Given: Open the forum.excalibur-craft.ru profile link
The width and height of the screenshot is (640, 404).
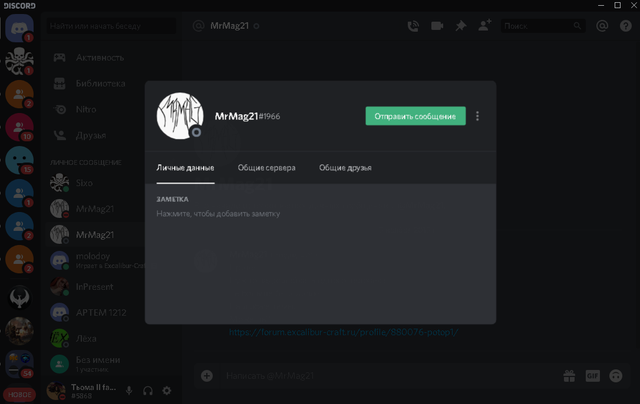Looking at the screenshot, I should pyautogui.click(x=343, y=332).
